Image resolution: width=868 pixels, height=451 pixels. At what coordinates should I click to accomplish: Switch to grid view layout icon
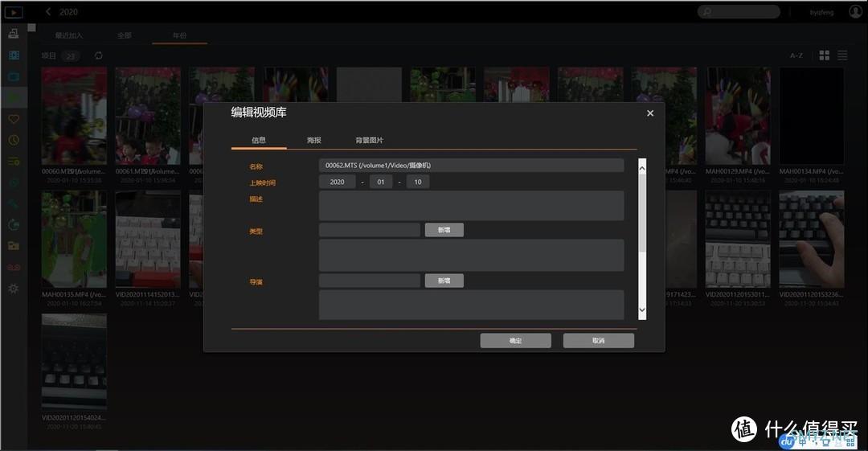pos(824,55)
